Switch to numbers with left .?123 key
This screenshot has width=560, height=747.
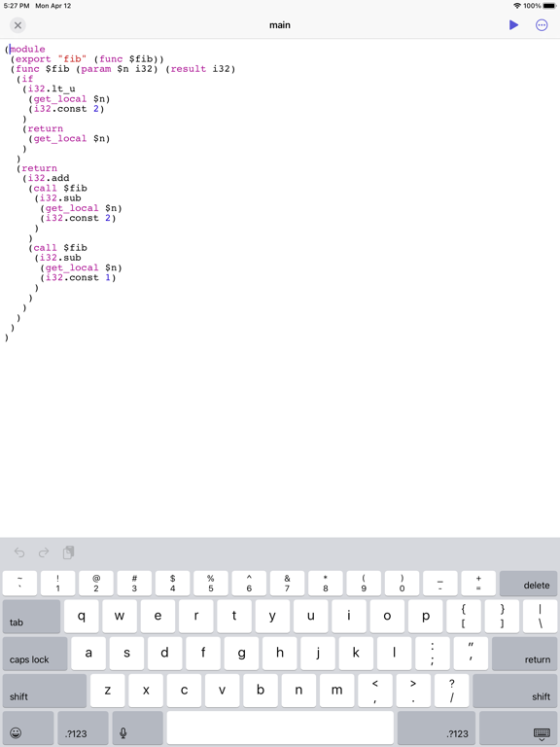pos(83,728)
